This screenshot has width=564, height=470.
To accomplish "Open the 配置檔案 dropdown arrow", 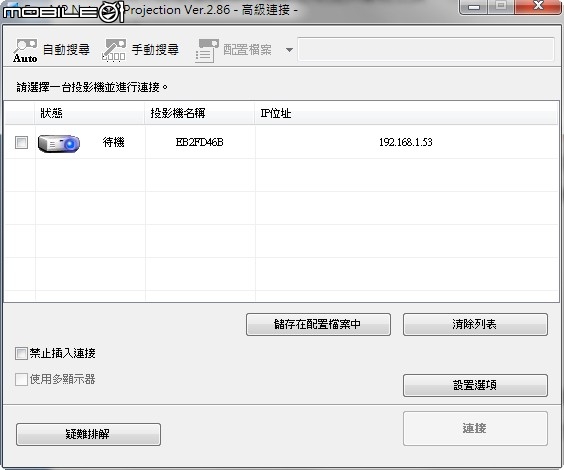I will [x=289, y=50].
